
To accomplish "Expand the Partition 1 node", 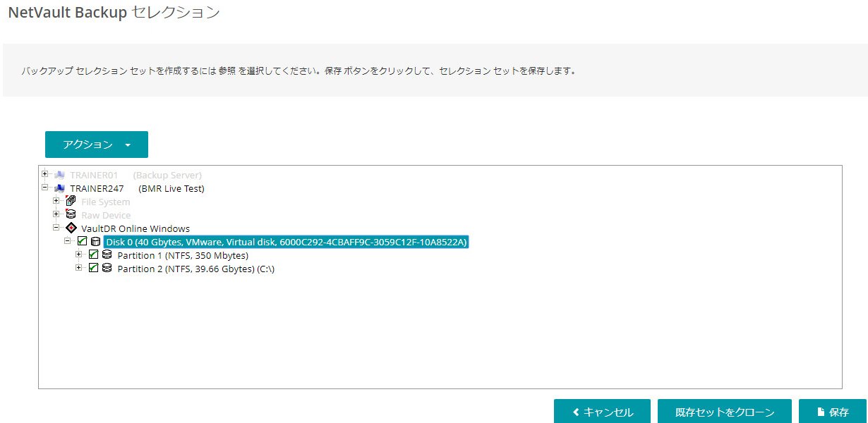I will (x=79, y=255).
